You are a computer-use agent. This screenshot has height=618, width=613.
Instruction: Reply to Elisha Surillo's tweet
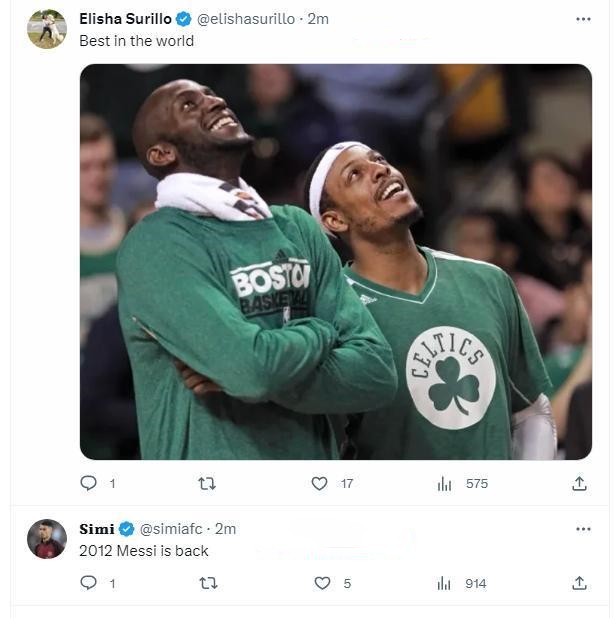click(x=89, y=483)
